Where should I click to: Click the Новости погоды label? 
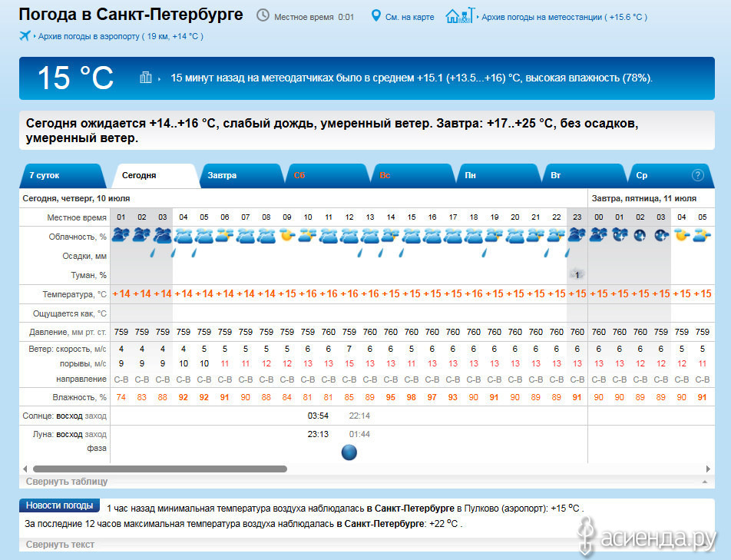coord(59,505)
